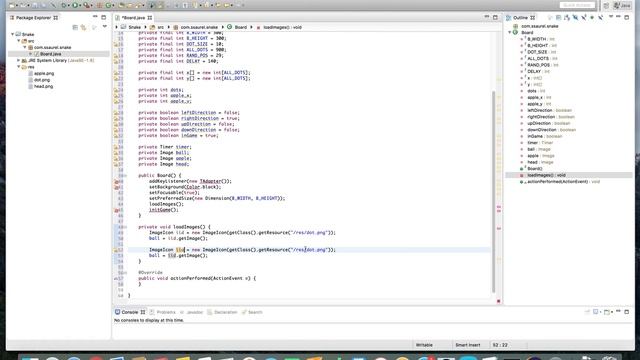Select apple_x field in the Outline
Viewport: 640px width, 360px height.
pyautogui.click(x=535, y=97)
